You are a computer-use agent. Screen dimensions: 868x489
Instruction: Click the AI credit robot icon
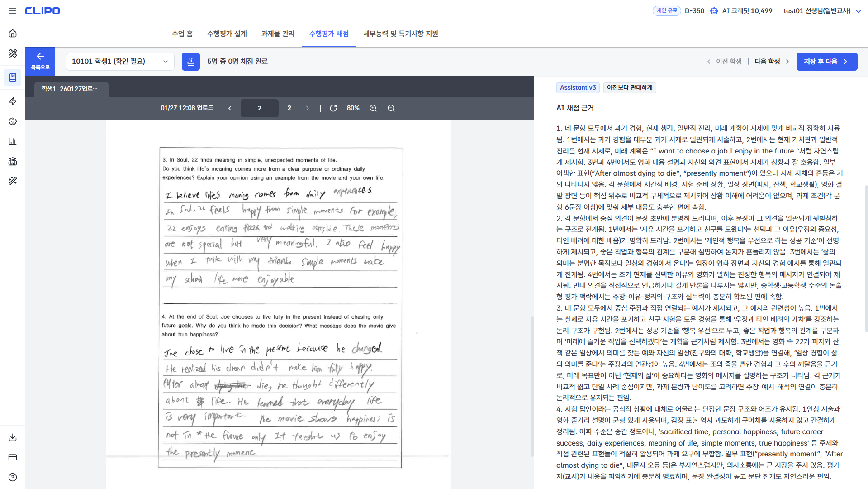(x=714, y=11)
